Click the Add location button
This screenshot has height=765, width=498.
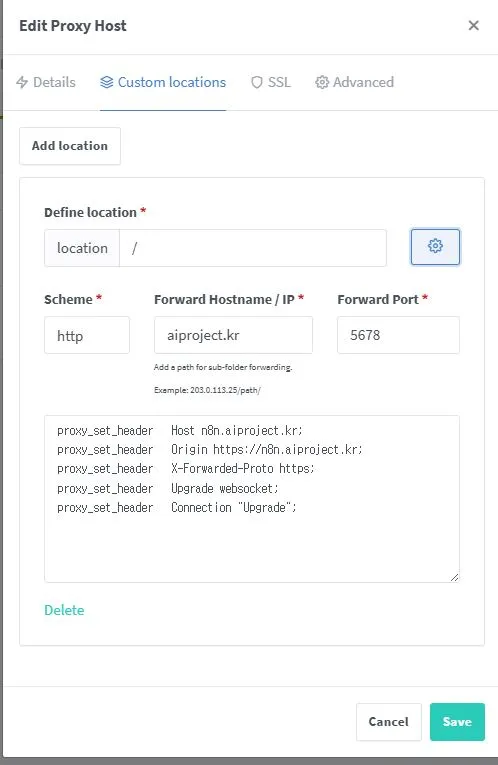(70, 146)
